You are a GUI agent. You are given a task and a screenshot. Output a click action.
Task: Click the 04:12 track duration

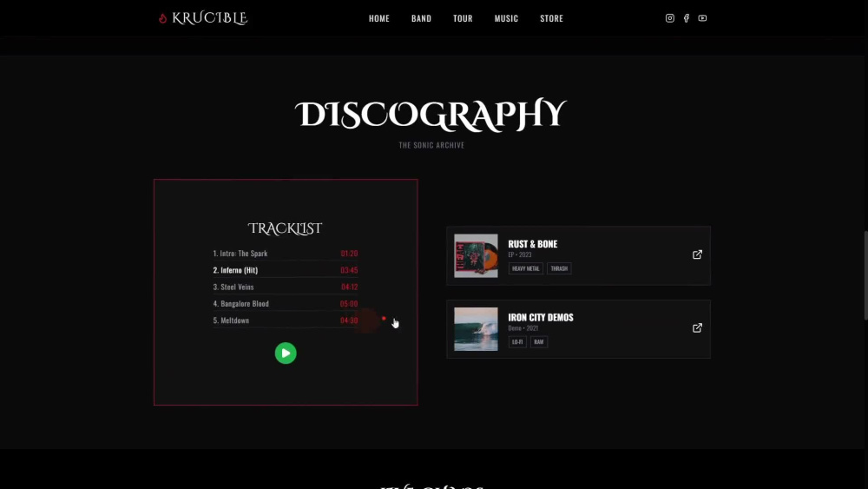(x=349, y=287)
